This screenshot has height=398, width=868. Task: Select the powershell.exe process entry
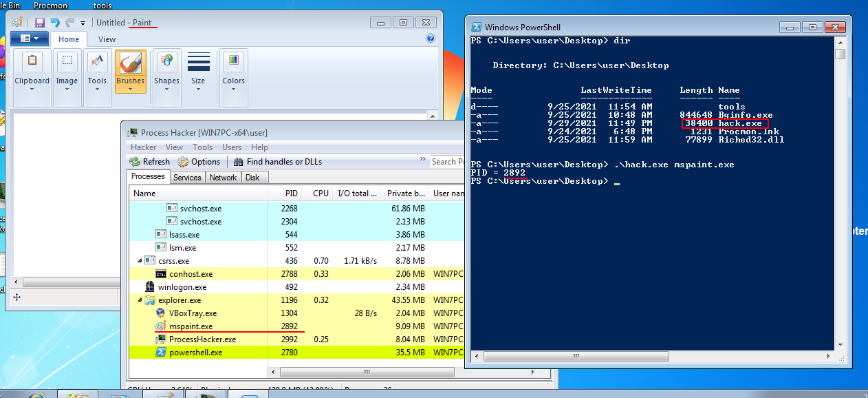[195, 353]
